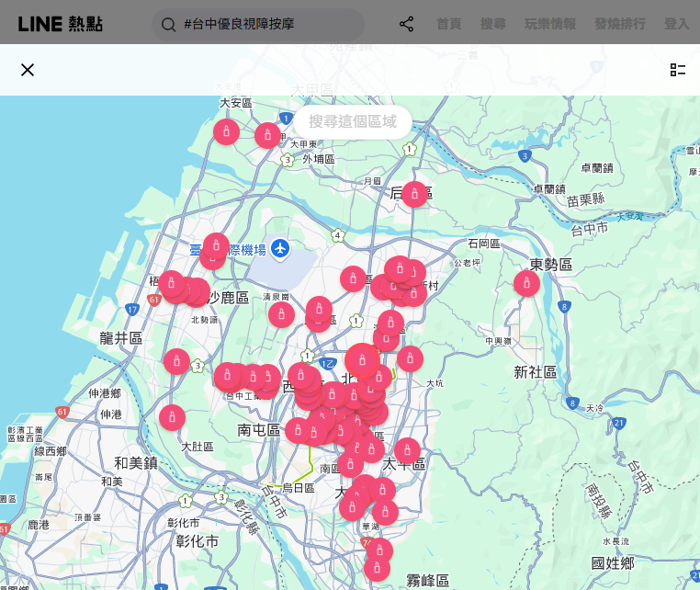The height and width of the screenshot is (590, 700).
Task: Click the 登入 login link
Action: tap(677, 24)
